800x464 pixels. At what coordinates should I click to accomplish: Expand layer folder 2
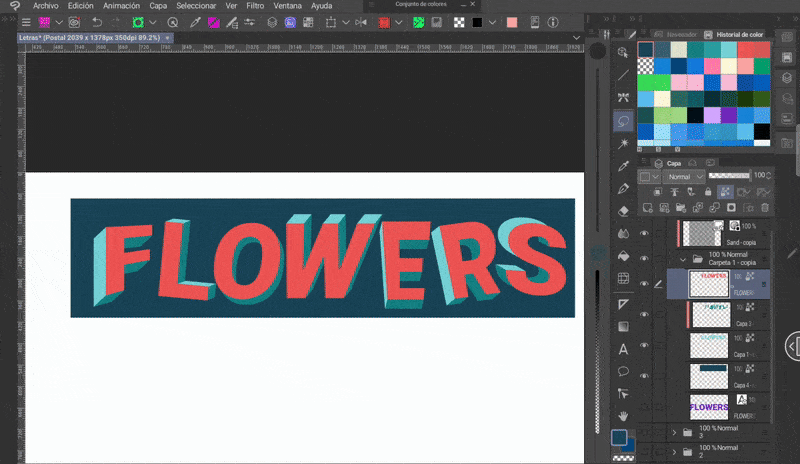(674, 452)
